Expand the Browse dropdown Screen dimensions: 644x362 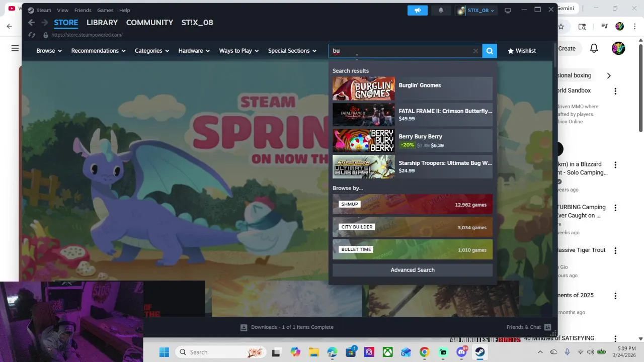click(x=49, y=51)
